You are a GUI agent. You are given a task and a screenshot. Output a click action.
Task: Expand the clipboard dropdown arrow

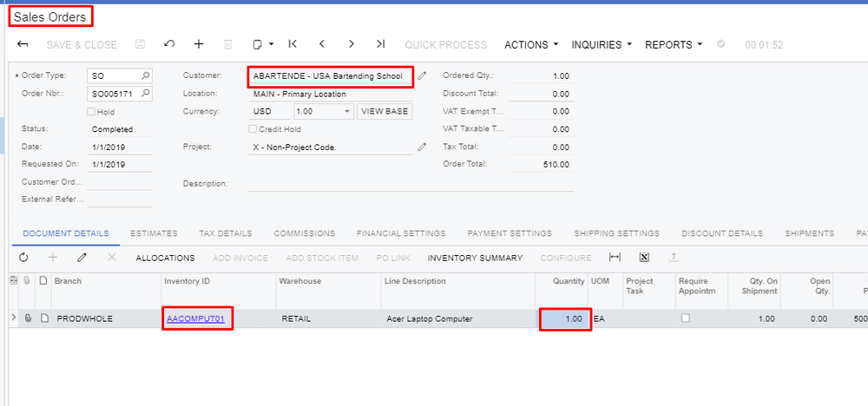point(272,45)
